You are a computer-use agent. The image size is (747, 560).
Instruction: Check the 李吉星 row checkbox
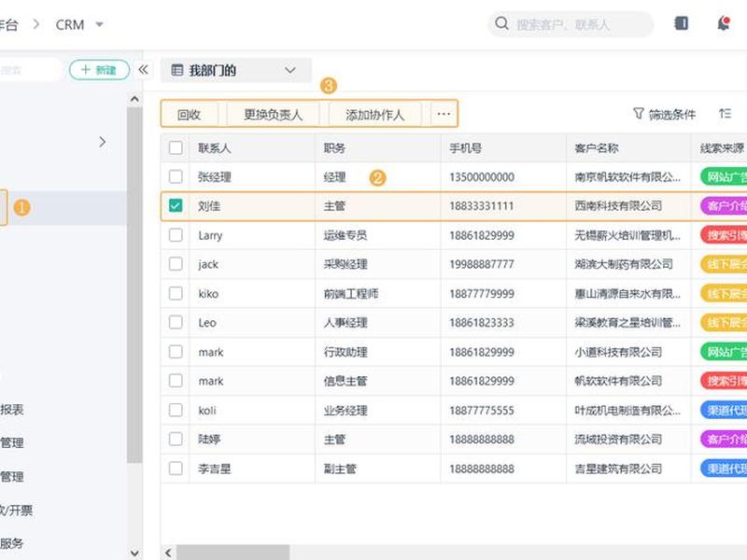(176, 469)
